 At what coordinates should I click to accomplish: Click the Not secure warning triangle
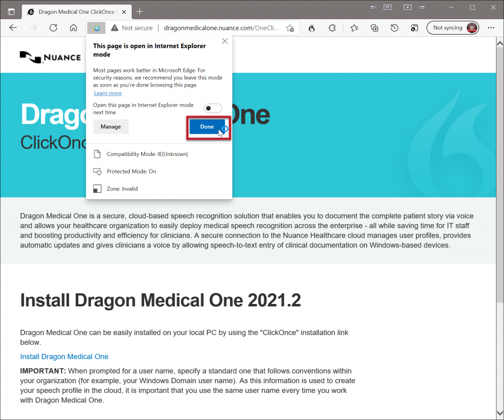pyautogui.click(x=114, y=28)
